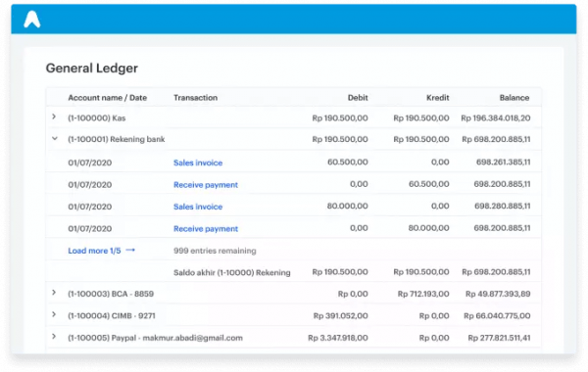Click the arrow icon beside Load more
588x372 pixels.
tap(130, 251)
